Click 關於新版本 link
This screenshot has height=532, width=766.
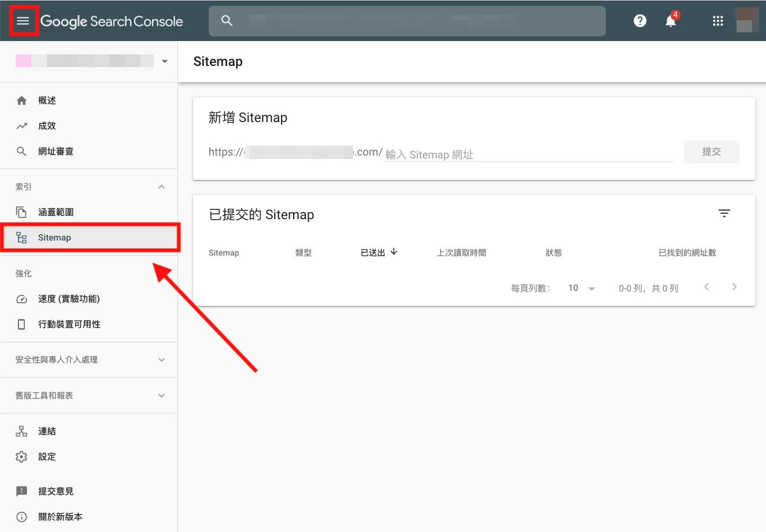click(60, 517)
